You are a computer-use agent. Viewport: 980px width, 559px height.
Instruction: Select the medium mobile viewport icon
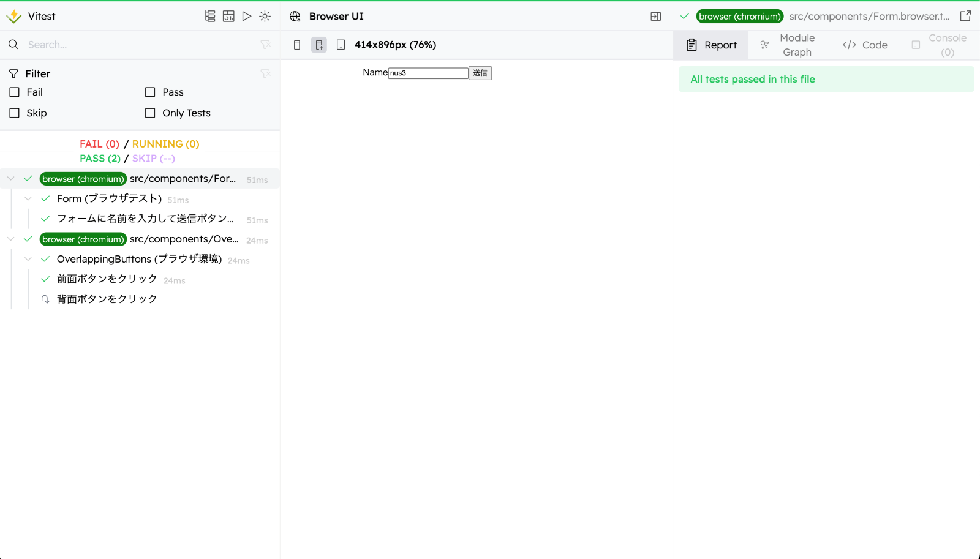click(x=319, y=45)
